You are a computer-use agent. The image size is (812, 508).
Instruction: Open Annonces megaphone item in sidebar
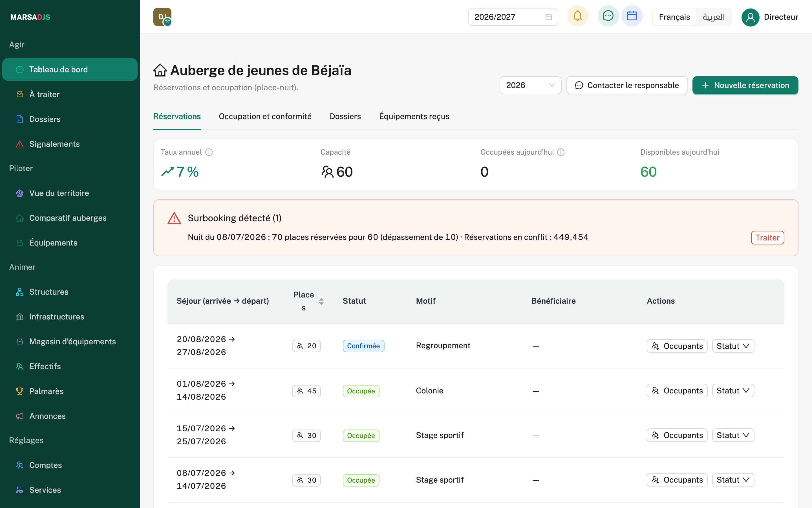click(70, 416)
